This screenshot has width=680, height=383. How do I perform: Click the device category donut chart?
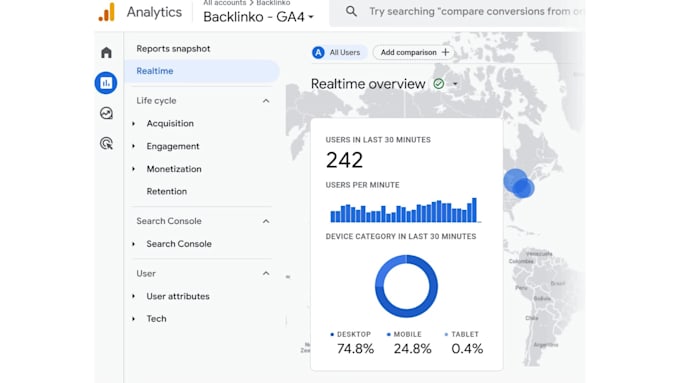(406, 286)
